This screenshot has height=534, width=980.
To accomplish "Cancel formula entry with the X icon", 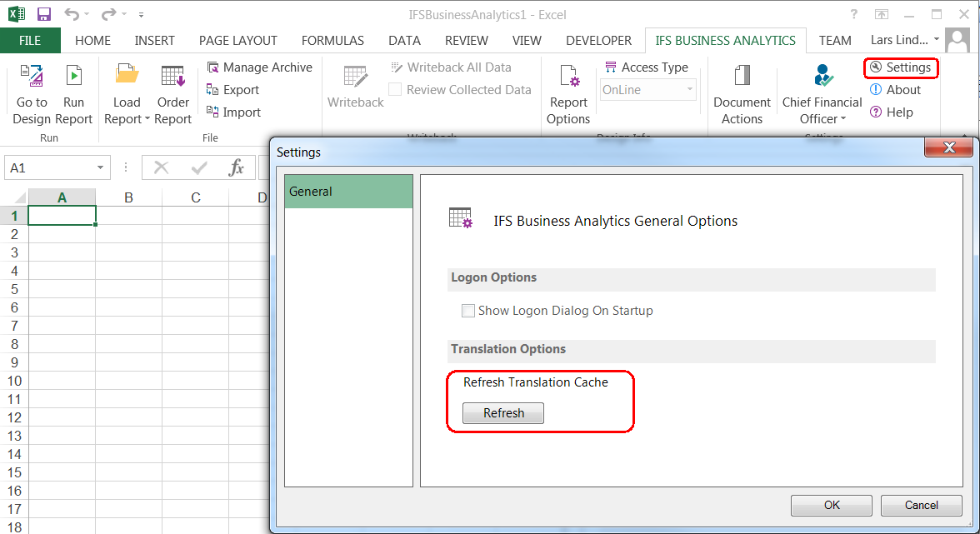I will [x=162, y=167].
